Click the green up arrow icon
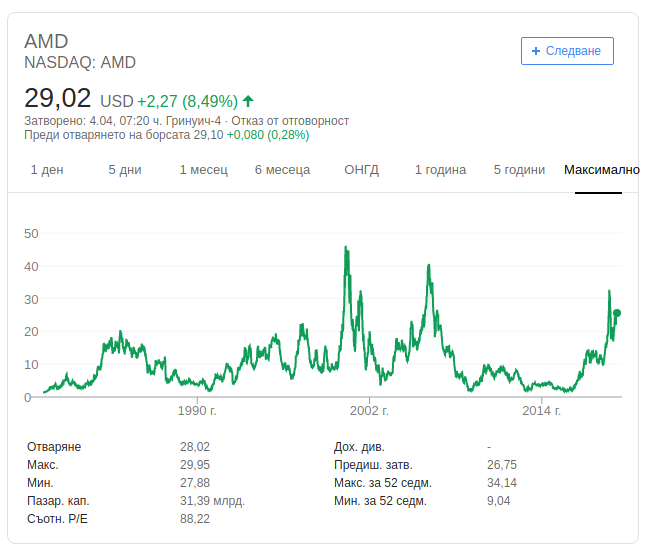 coord(248,101)
